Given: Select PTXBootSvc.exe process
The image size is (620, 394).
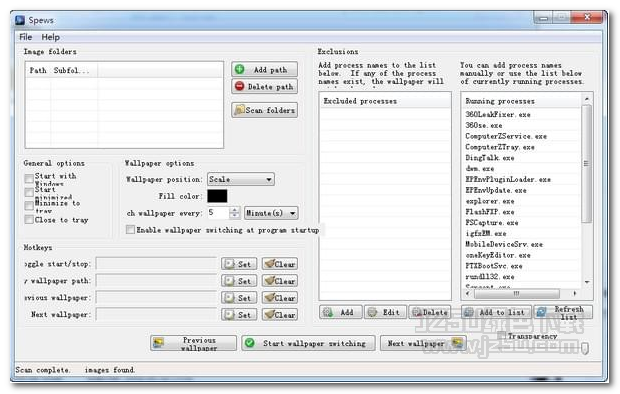Looking at the screenshot, I should (493, 266).
